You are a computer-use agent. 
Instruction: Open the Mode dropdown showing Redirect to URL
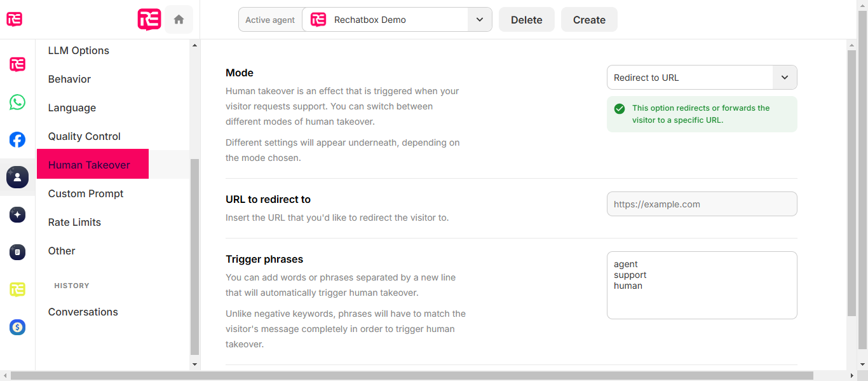[x=702, y=78]
